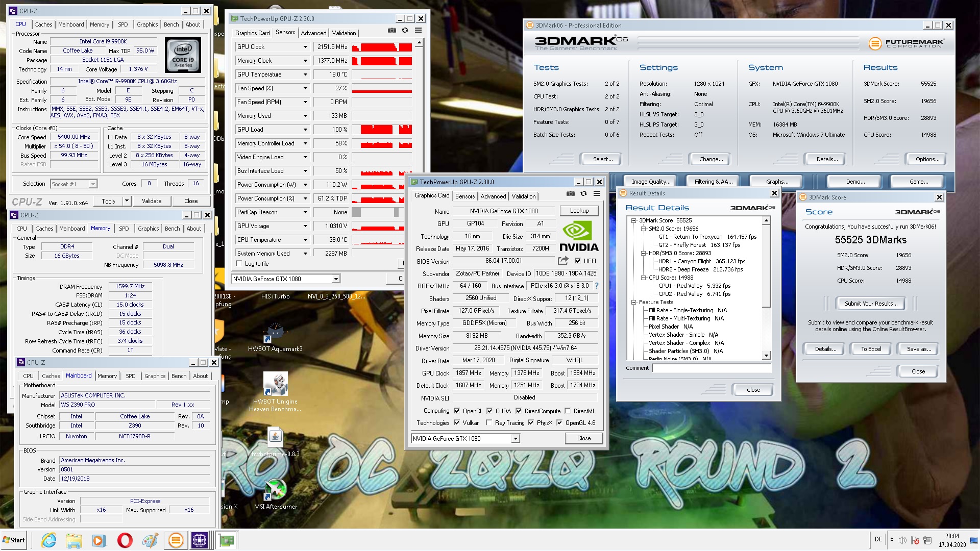Image resolution: width=980 pixels, height=551 pixels.
Task: Collapse SM2.0 Score tree node
Action: tap(643, 229)
